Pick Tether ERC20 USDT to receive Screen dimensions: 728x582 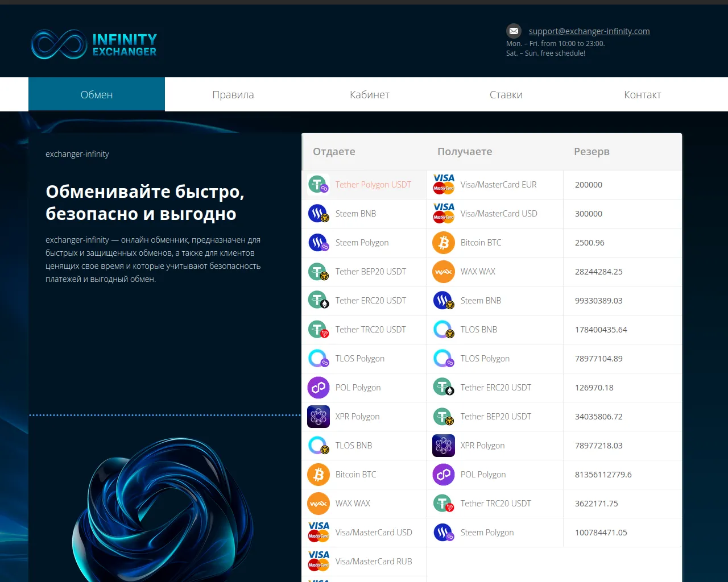pyautogui.click(x=495, y=388)
